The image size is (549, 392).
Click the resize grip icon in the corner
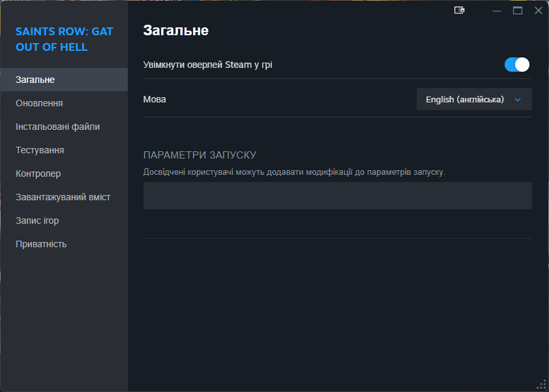coord(541,384)
